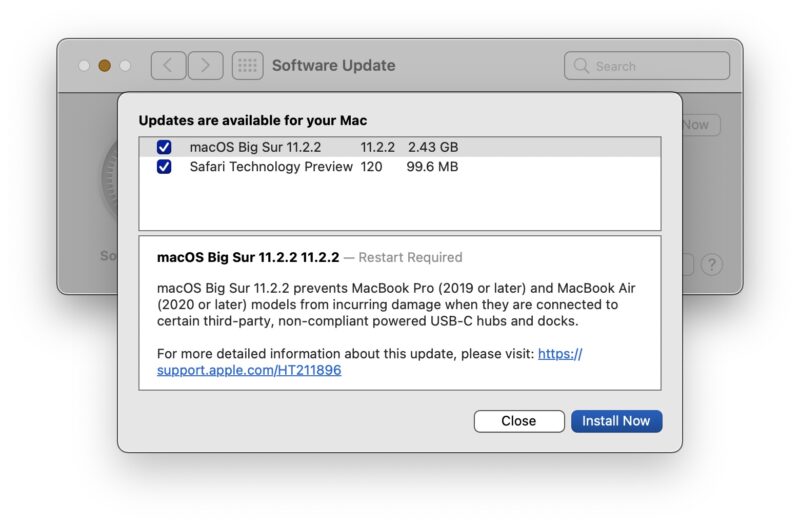800x528 pixels.
Task: Click the 99.6 MB size entry
Action: [x=432, y=167]
